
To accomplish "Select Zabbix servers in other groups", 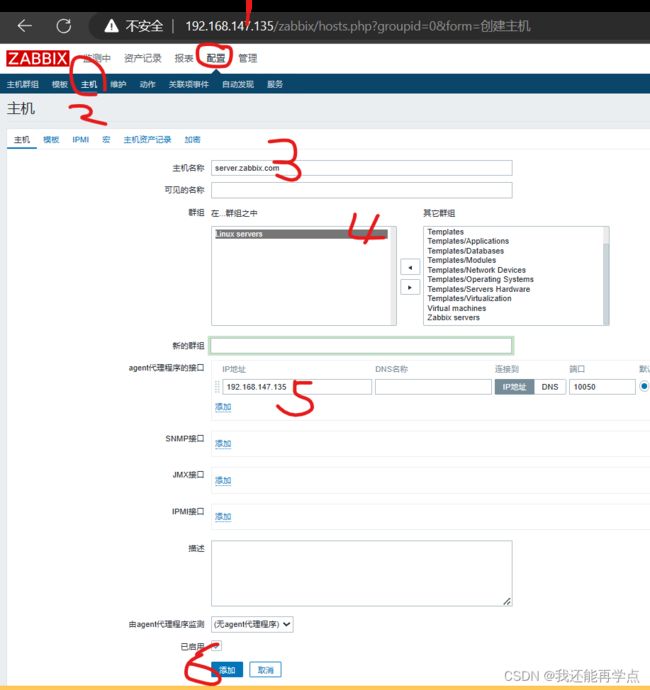I will (453, 318).
